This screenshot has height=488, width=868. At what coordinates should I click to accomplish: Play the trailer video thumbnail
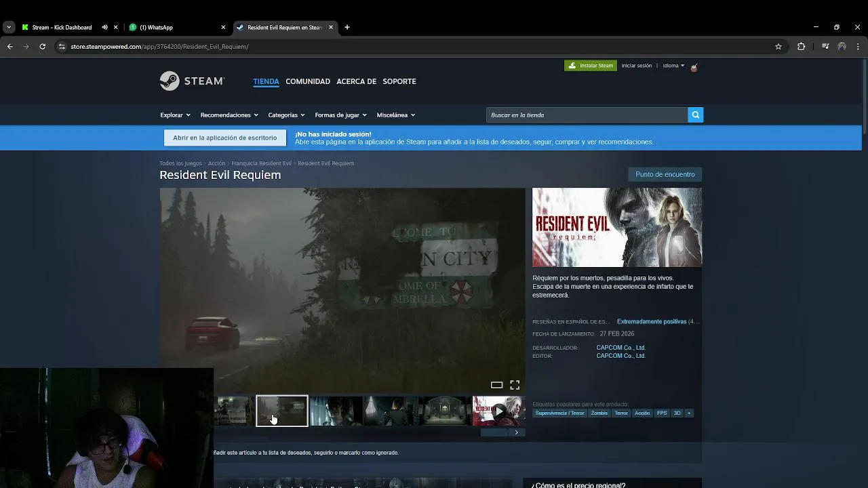498,411
